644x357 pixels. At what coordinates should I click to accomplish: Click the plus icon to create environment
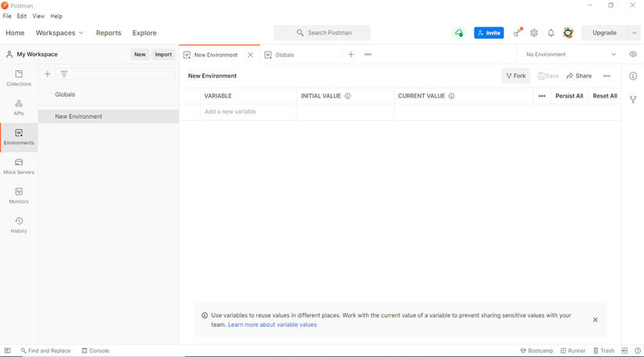[x=48, y=74]
